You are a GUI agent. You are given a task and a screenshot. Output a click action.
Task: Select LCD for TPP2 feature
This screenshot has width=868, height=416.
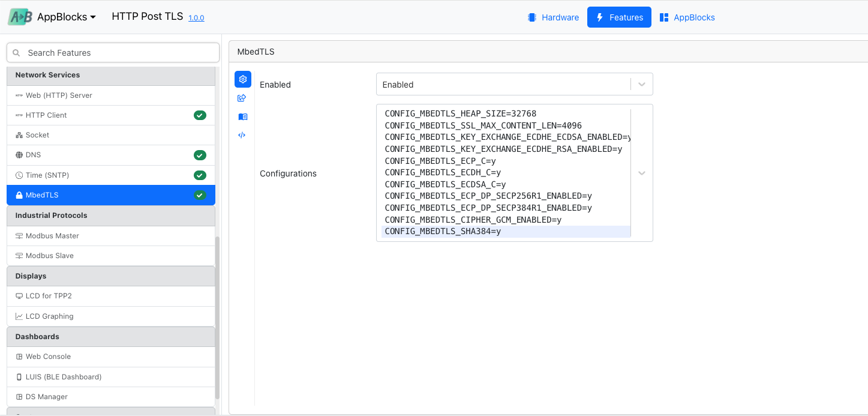point(111,296)
